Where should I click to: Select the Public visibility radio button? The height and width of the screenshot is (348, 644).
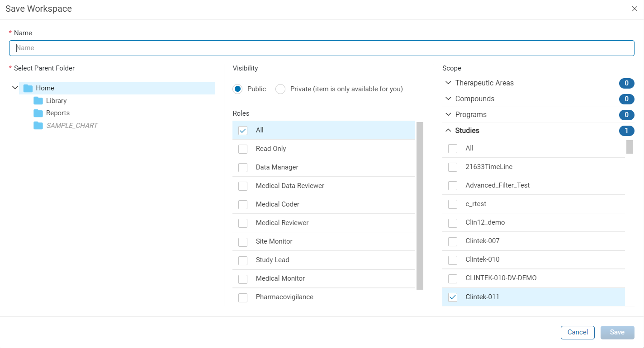(237, 89)
